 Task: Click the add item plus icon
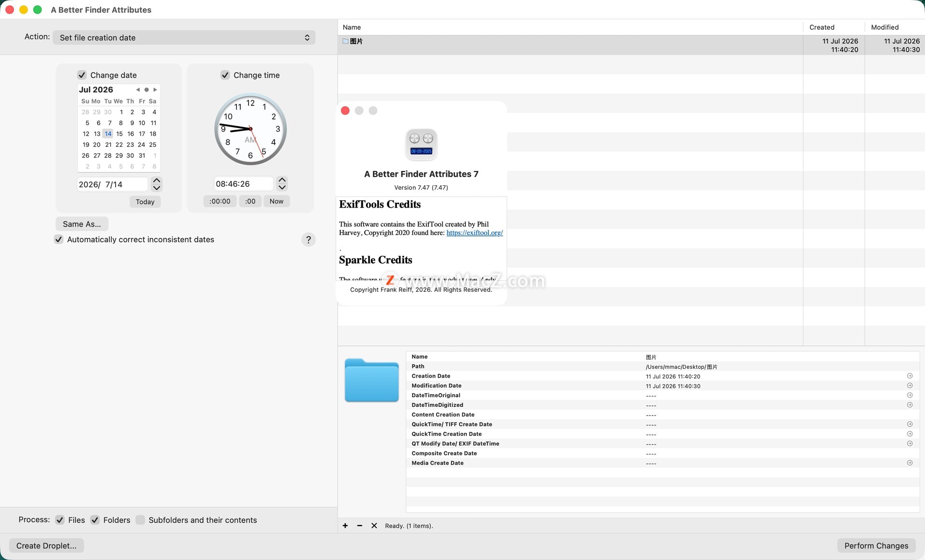pos(345,525)
